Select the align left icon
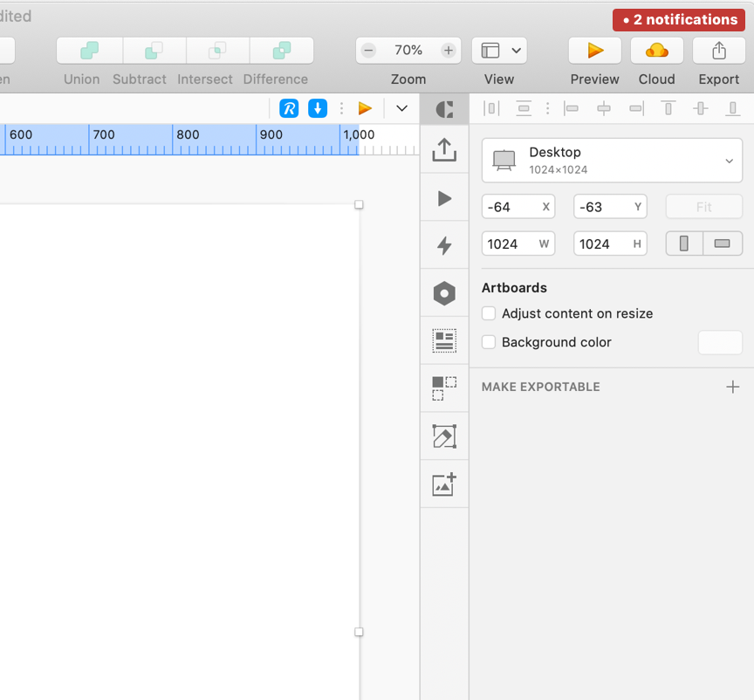The image size is (754, 700). pos(572,108)
